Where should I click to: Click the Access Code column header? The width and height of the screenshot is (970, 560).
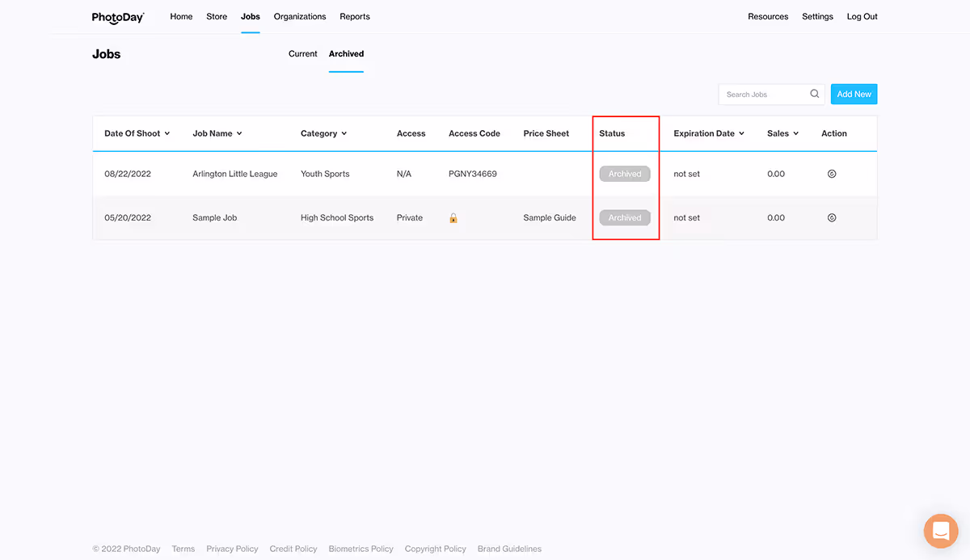pyautogui.click(x=474, y=133)
